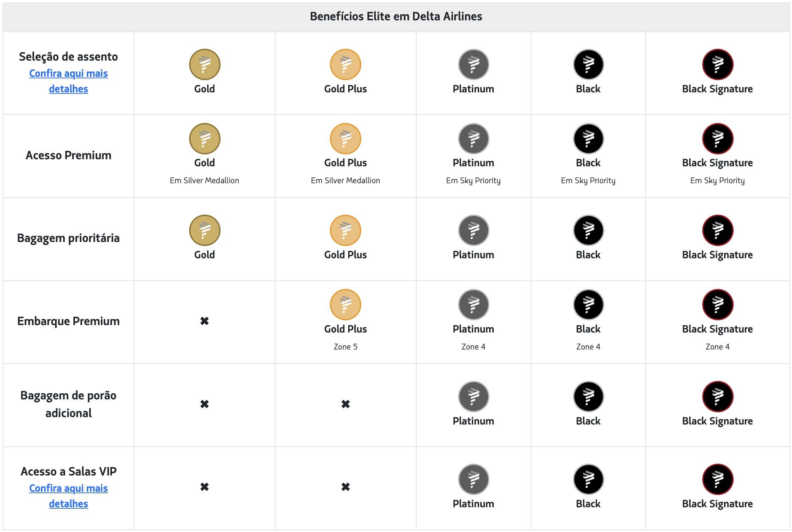Click 'Zone 5' text under Gold Plus

click(x=345, y=347)
